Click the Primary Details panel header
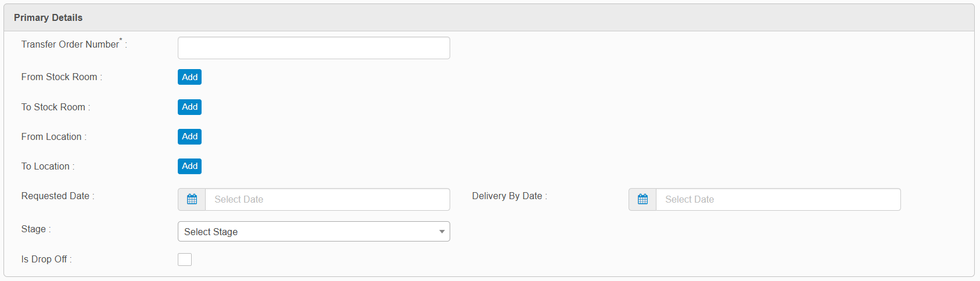Image resolution: width=980 pixels, height=281 pixels. [x=48, y=17]
